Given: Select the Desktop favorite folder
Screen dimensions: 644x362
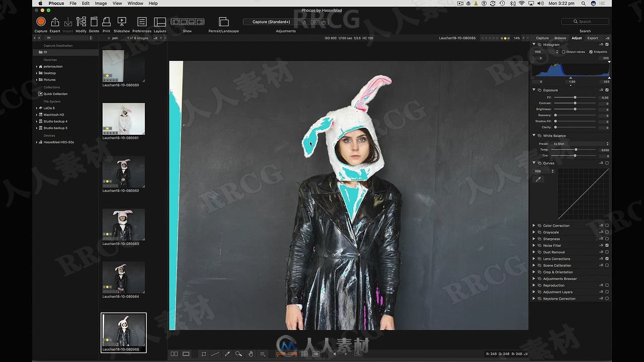Looking at the screenshot, I should 49,73.
